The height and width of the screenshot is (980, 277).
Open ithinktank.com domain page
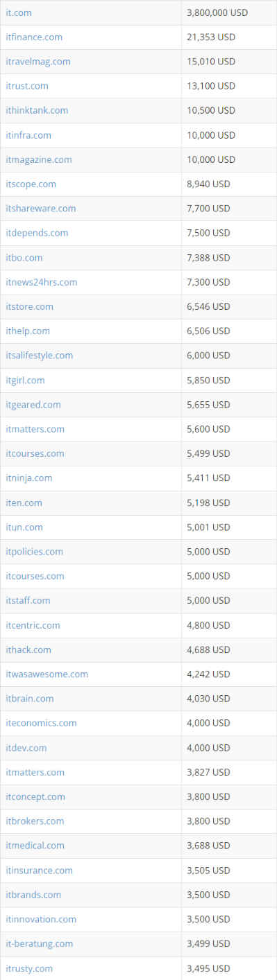(37, 110)
